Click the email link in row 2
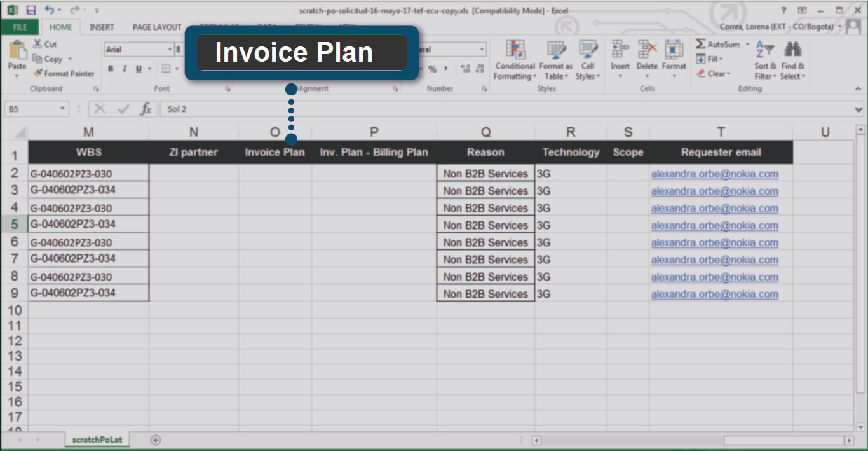868x451 pixels. pos(714,174)
